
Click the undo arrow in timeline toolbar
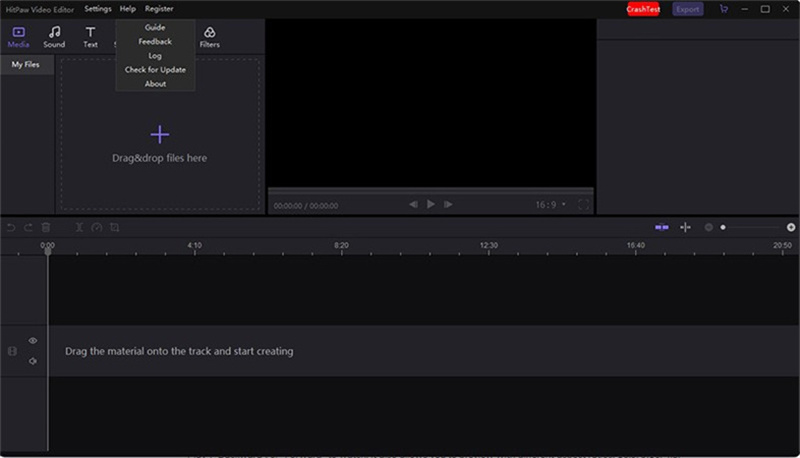11,227
